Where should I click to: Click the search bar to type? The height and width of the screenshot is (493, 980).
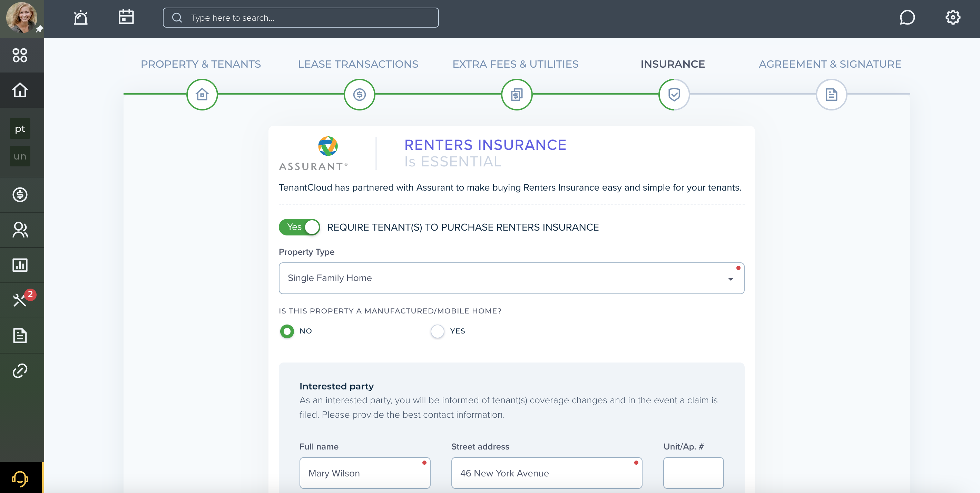pyautogui.click(x=301, y=17)
